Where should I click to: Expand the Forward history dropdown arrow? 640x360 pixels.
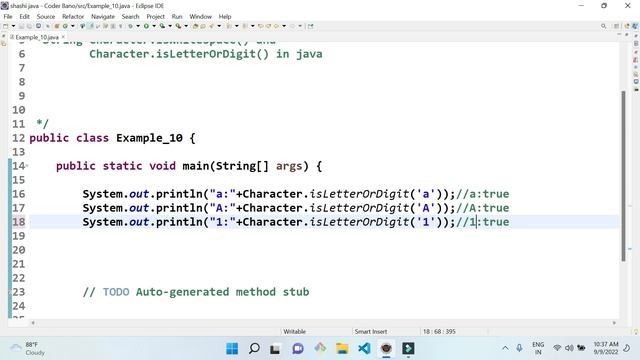coord(300,26)
